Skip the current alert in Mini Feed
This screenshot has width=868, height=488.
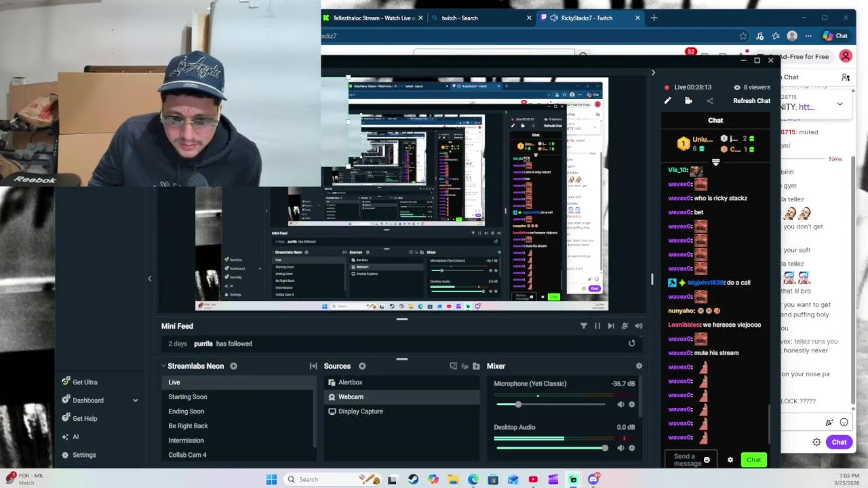pyautogui.click(x=611, y=326)
